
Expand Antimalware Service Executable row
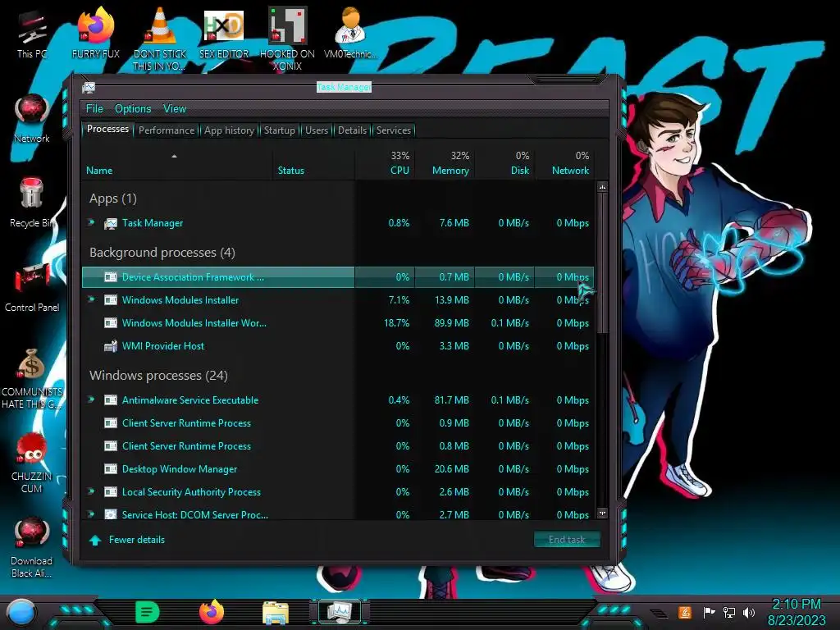pyautogui.click(x=92, y=399)
